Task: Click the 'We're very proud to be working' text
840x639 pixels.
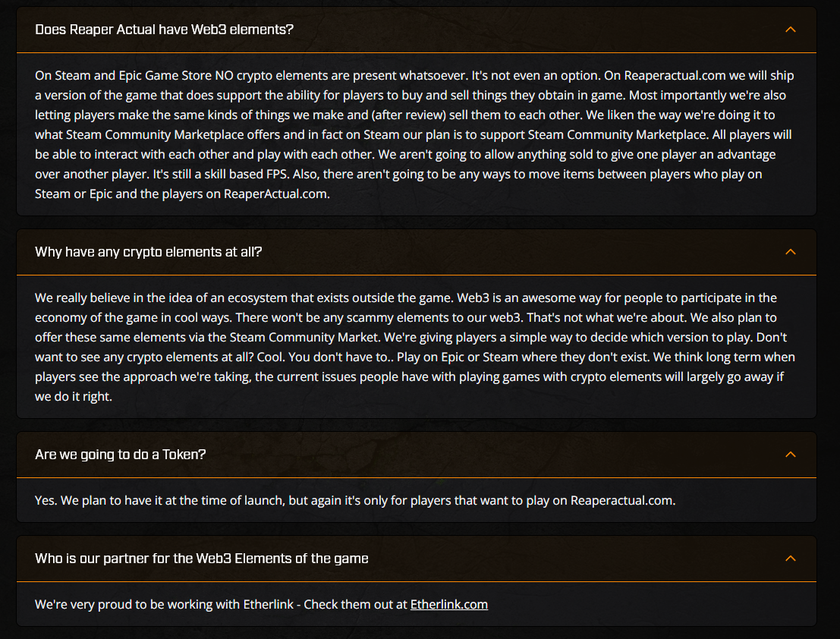Action: click(x=262, y=604)
